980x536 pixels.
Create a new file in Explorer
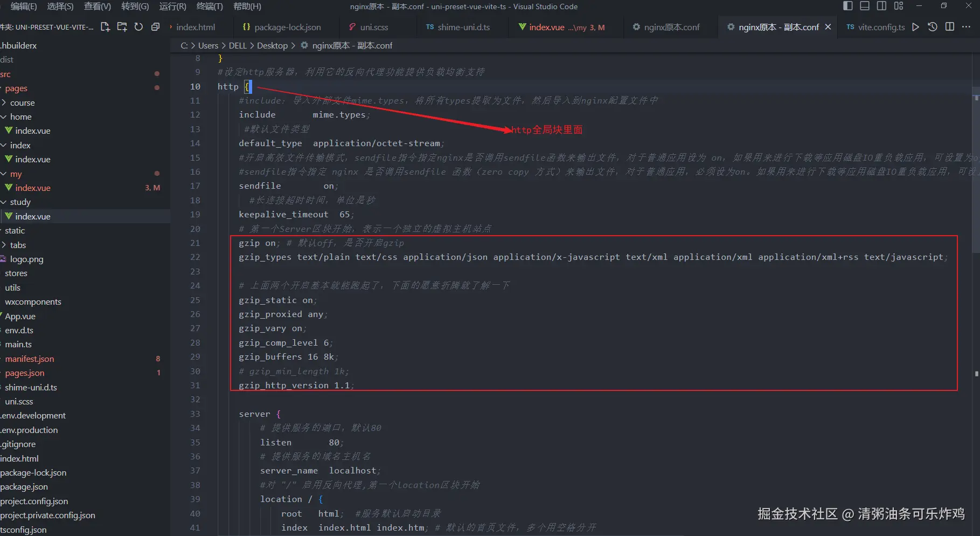click(x=105, y=27)
